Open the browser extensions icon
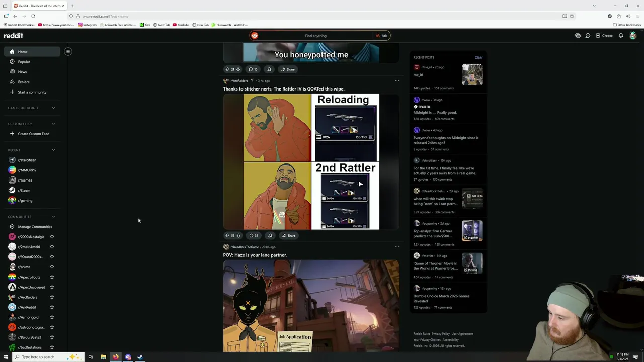Viewport: 644px width, 362px height. click(x=619, y=16)
